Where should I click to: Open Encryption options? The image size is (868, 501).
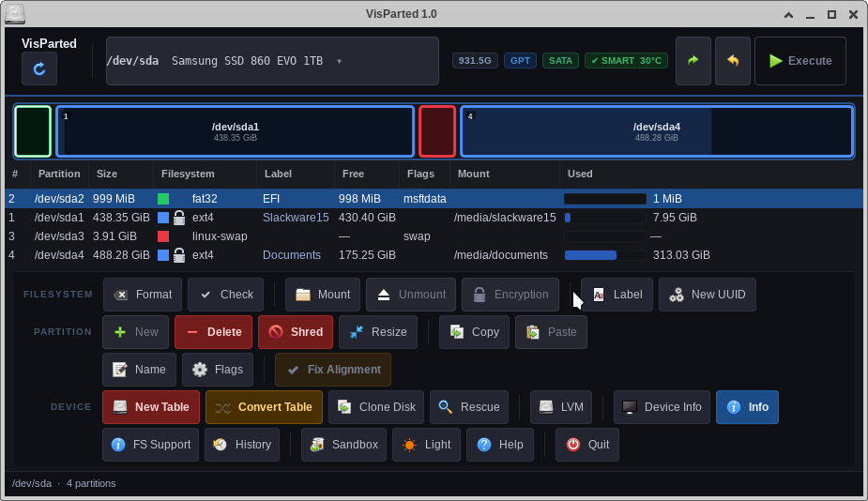point(510,295)
